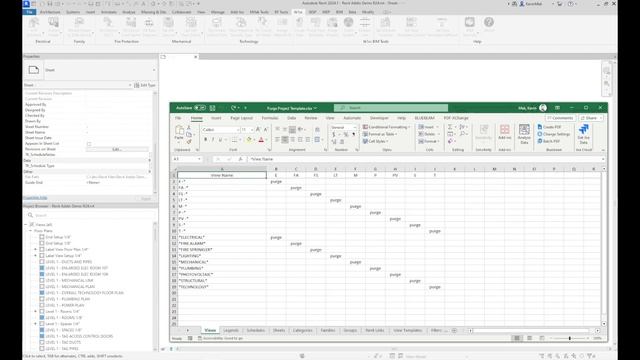640x360 pixels.
Task: Open the Excel Name Box dropdown
Action: (199, 159)
